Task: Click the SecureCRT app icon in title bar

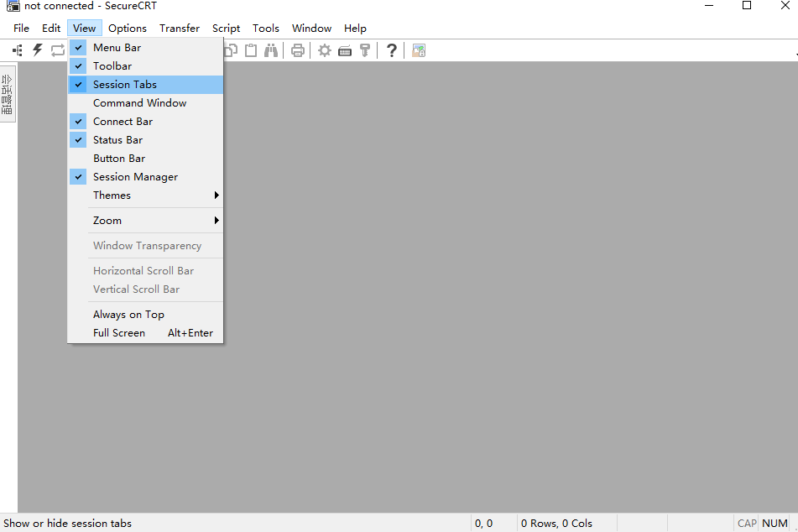Action: point(13,6)
